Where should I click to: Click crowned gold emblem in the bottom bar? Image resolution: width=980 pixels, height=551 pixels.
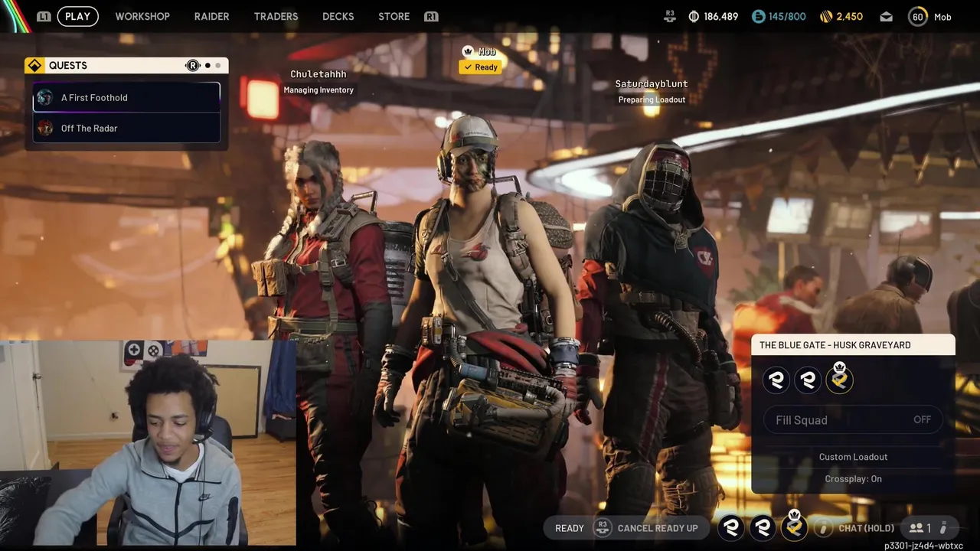click(x=794, y=525)
